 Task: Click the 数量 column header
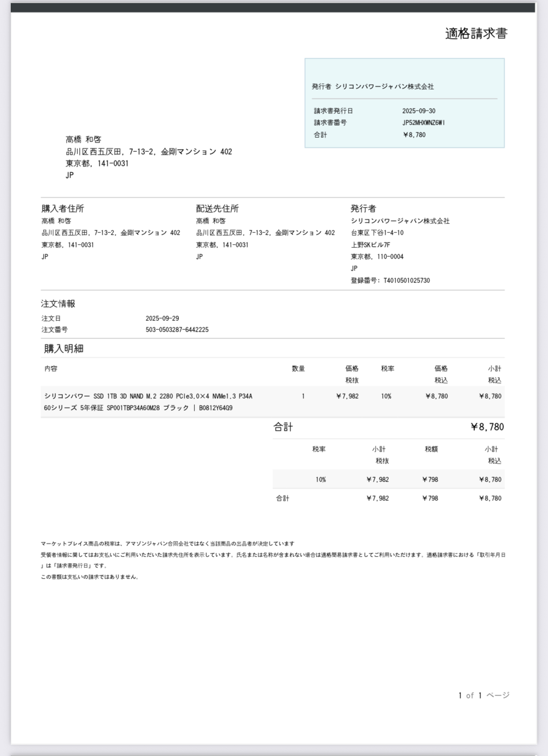pyautogui.click(x=298, y=369)
